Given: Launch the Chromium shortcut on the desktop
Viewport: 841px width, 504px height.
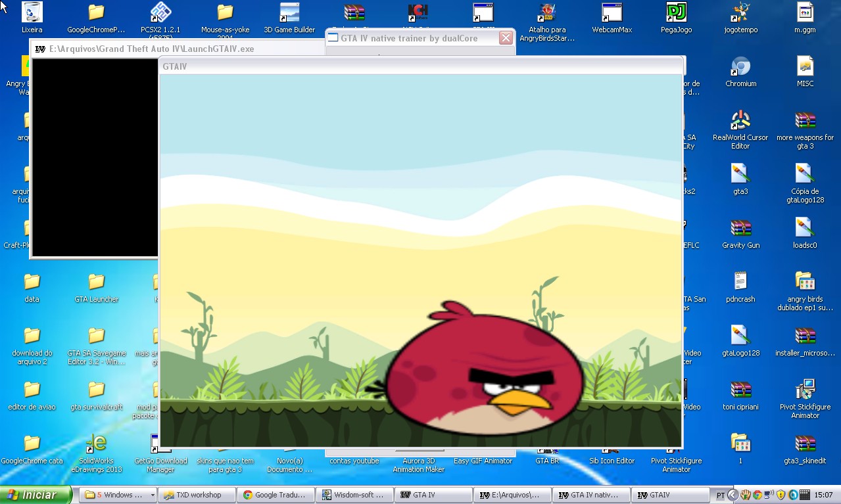Looking at the screenshot, I should pos(740,66).
